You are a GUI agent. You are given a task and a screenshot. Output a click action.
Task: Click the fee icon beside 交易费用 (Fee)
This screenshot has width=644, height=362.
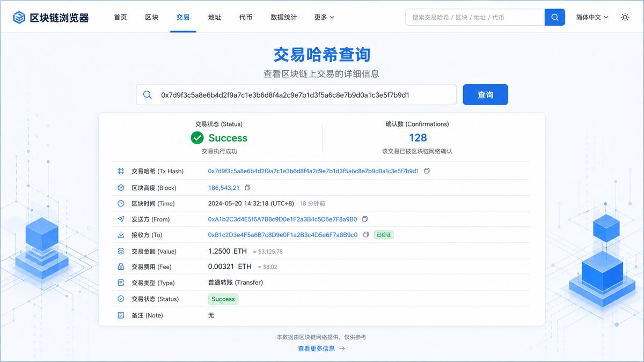pos(121,267)
